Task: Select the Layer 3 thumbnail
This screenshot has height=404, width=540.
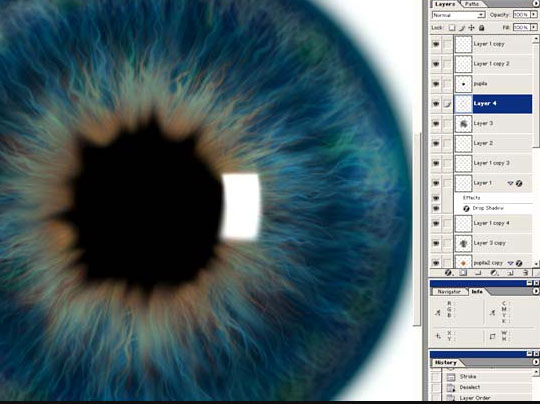Action: [463, 124]
